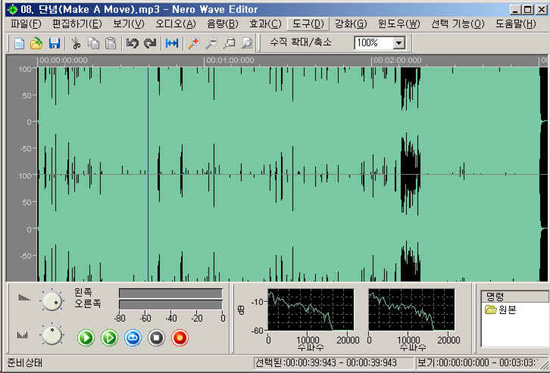Click the 00:01:00:000 timeline ruler mark
Image resolution: width=550 pixels, height=373 pixels.
pyautogui.click(x=230, y=60)
